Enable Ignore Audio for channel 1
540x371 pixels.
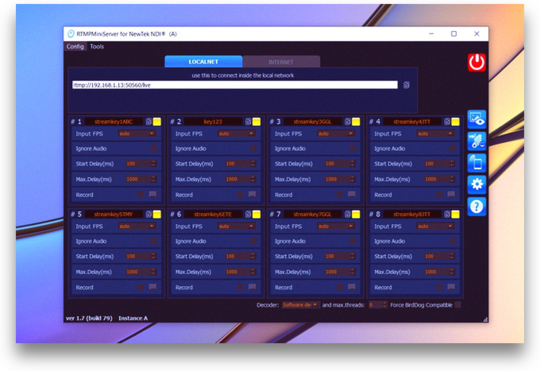154,148
